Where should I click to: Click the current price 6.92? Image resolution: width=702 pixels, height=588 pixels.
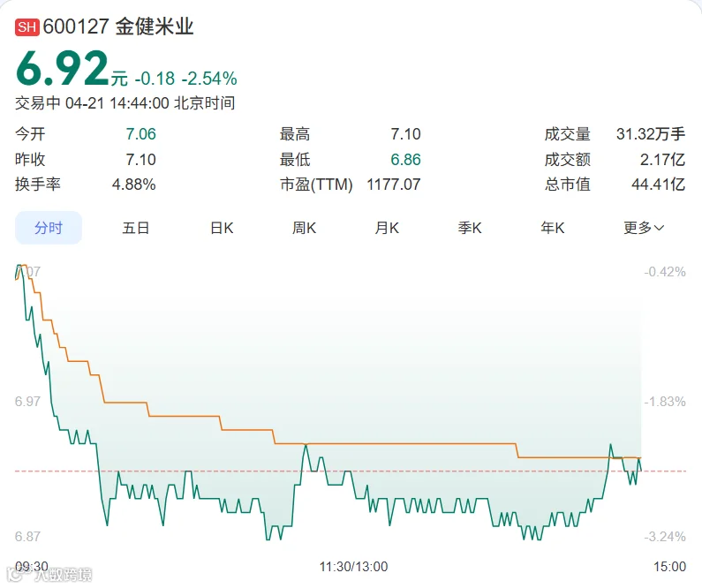tap(62, 68)
